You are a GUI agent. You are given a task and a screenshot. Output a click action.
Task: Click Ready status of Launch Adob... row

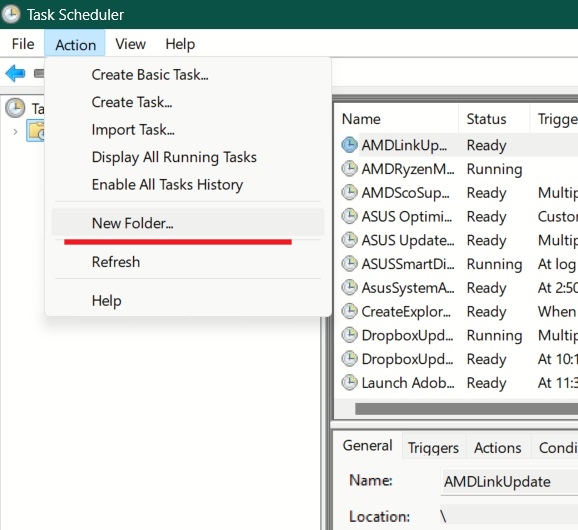coord(486,383)
